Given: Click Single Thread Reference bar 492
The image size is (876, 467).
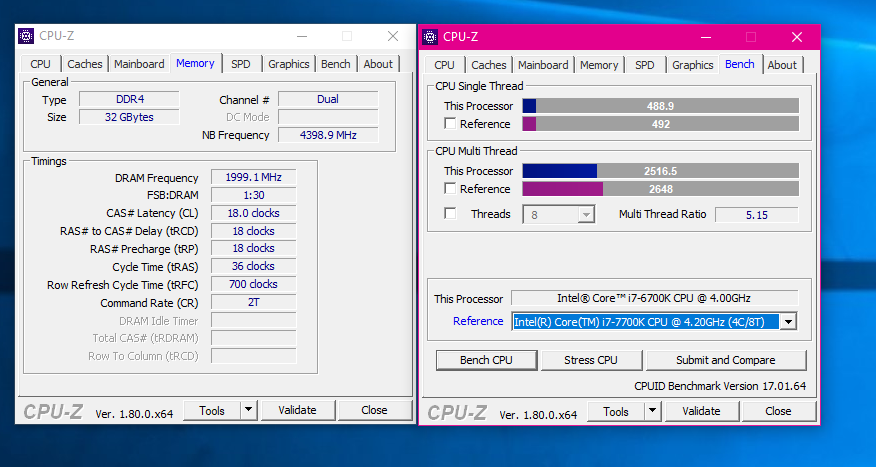Looking at the screenshot, I should (x=660, y=123).
